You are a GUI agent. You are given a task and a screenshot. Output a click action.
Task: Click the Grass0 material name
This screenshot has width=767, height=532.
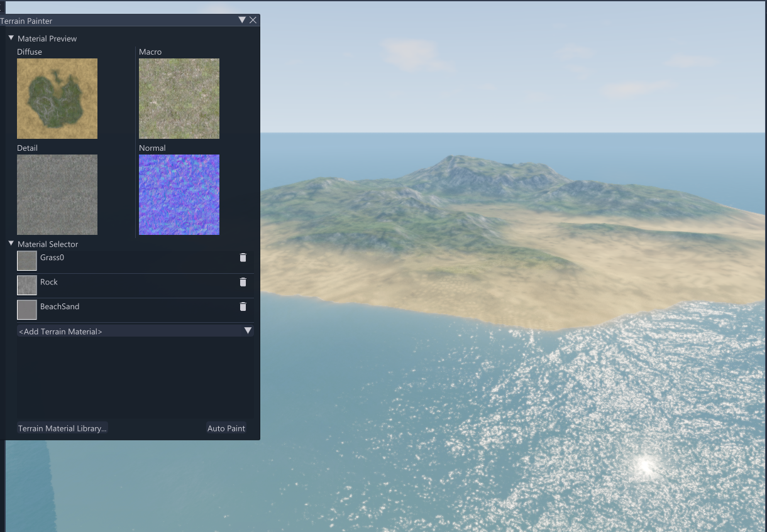click(x=52, y=258)
